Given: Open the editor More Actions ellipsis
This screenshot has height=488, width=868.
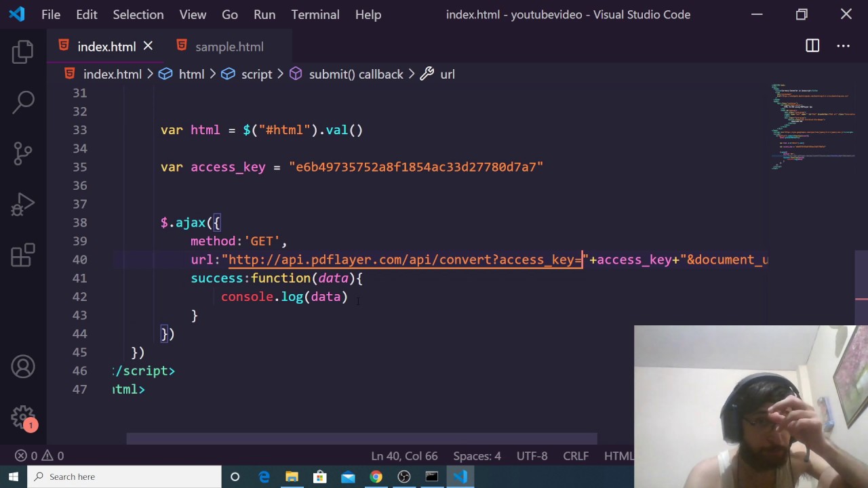Looking at the screenshot, I should point(844,46).
